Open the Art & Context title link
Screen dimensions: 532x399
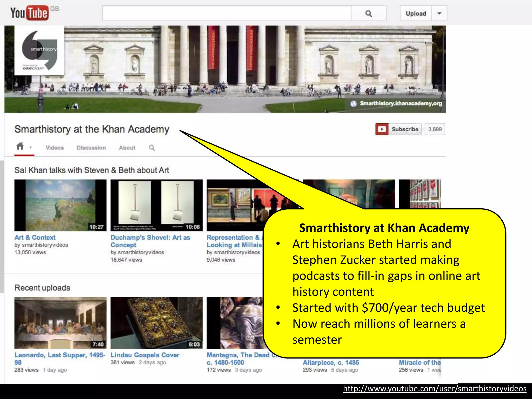click(x=35, y=237)
